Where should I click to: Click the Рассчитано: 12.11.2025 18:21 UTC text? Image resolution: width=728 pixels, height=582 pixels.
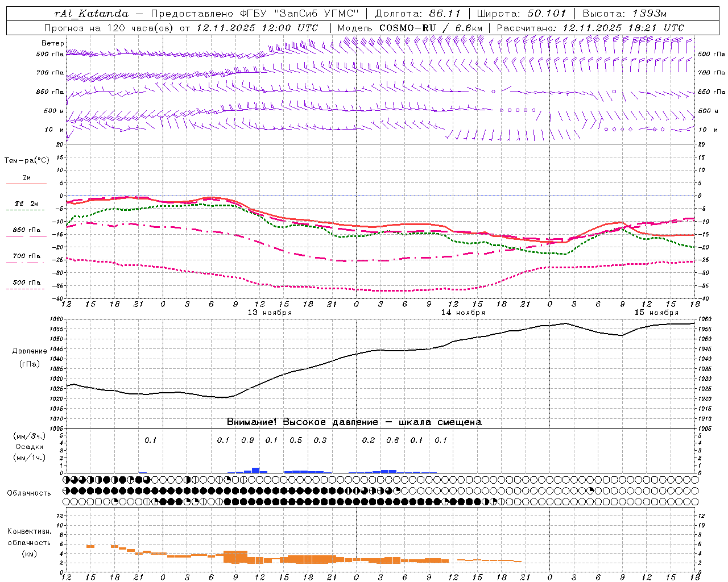pos(590,28)
